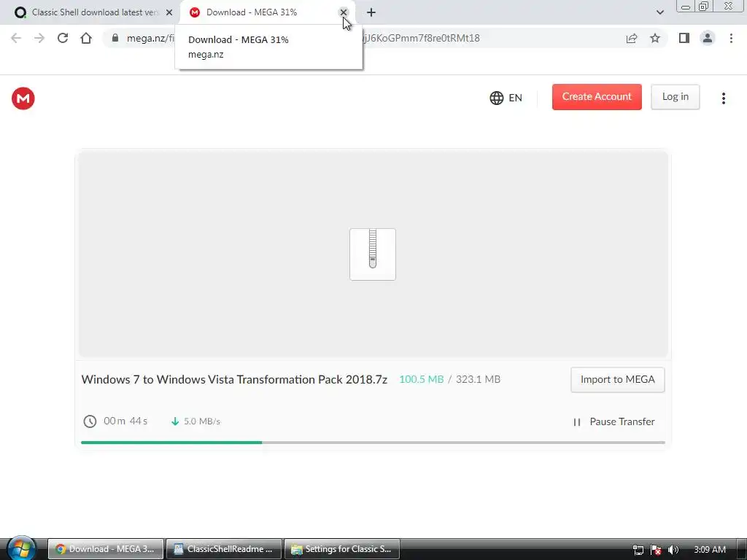747x560 pixels.
Task: Toggle the browser side panel
Action: [684, 38]
